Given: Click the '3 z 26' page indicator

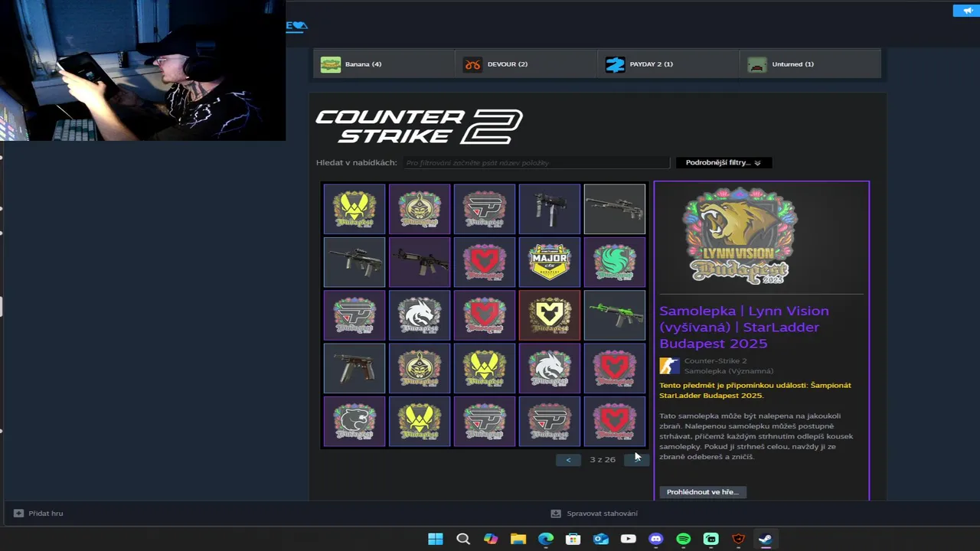Looking at the screenshot, I should [x=603, y=459].
